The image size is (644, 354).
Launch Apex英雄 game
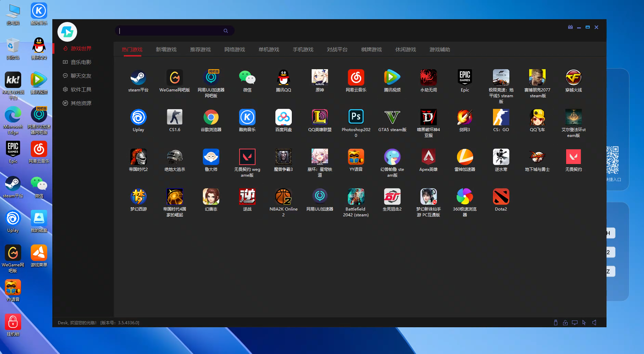429,157
